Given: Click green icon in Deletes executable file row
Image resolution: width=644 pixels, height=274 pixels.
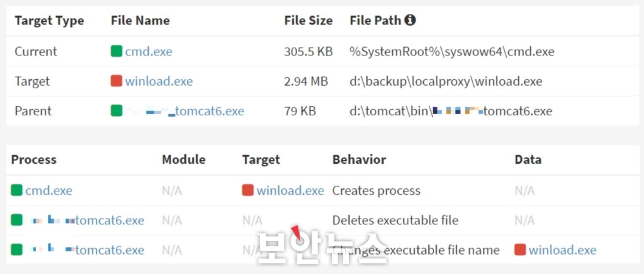Looking at the screenshot, I should point(17,220).
